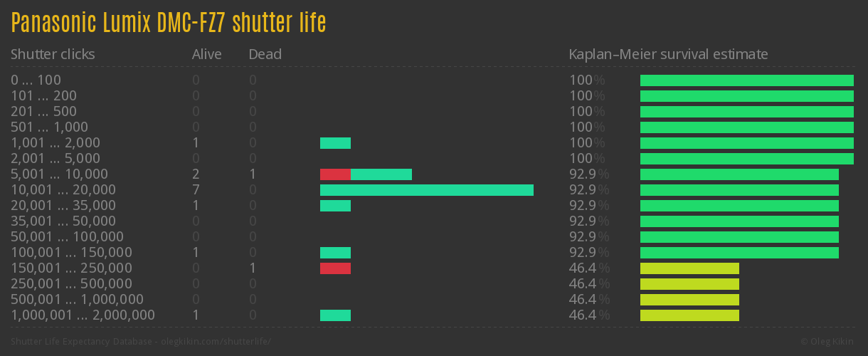Click the "Alive" column header
The image size is (868, 356).
[206, 54]
